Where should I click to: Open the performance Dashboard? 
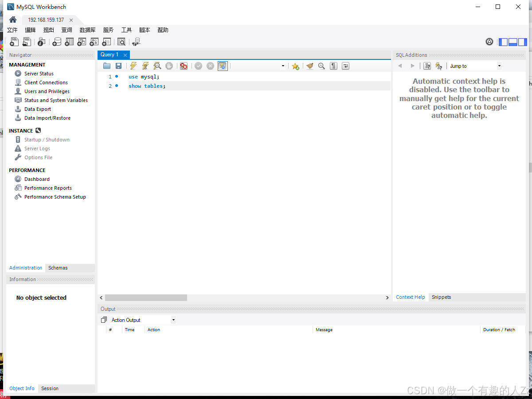click(37, 179)
